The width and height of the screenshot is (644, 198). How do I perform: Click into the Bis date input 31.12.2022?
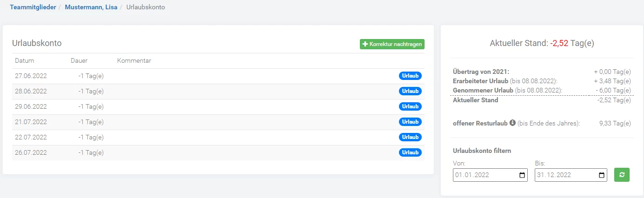coord(571,175)
